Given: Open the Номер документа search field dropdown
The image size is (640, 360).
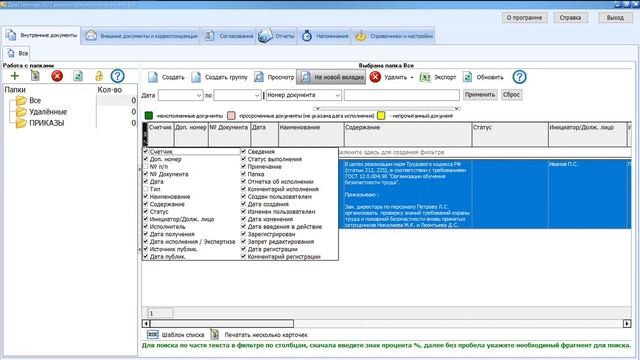Looking at the screenshot, I should point(338,95).
